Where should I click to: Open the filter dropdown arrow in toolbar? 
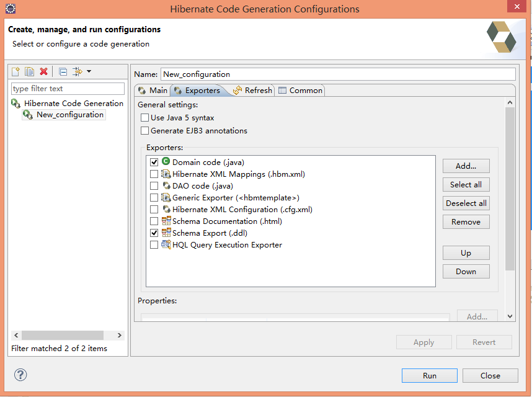(89, 71)
